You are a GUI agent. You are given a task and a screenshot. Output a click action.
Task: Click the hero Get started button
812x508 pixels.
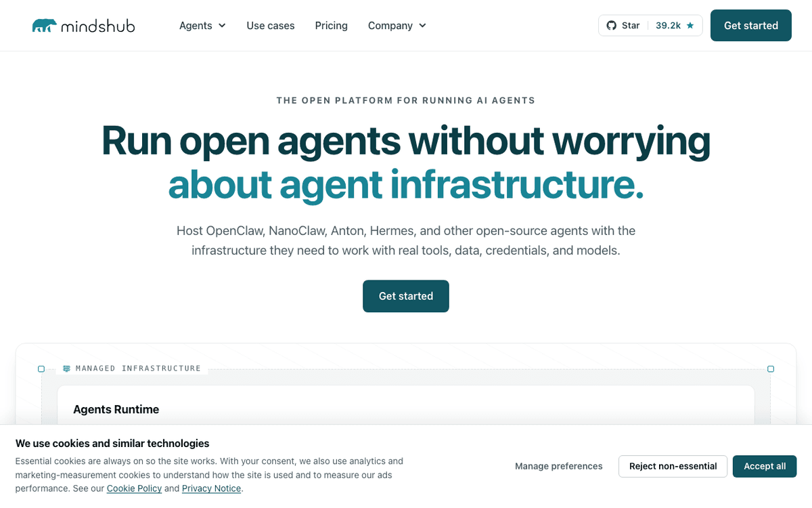tap(406, 296)
